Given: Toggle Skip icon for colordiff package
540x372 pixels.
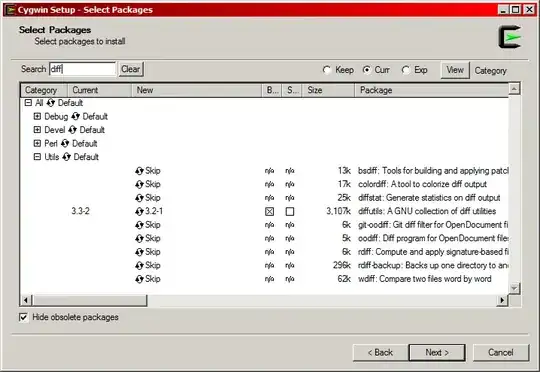Looking at the screenshot, I should 139,184.
